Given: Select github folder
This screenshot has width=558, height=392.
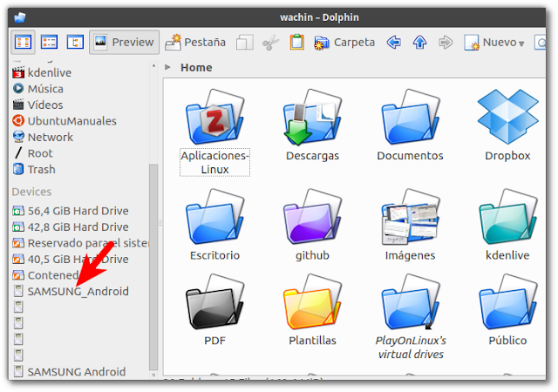Looking at the screenshot, I should coord(312,225).
